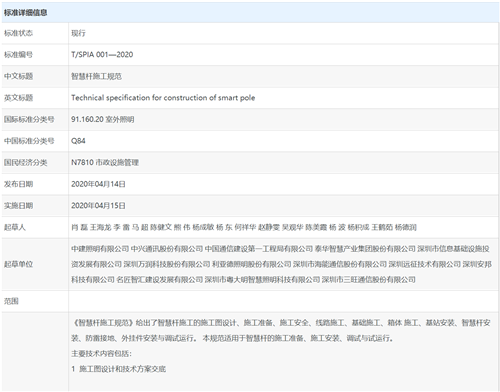Click the drafter names list starting 肖磊
This screenshot has width=500, height=392.
pos(244,227)
